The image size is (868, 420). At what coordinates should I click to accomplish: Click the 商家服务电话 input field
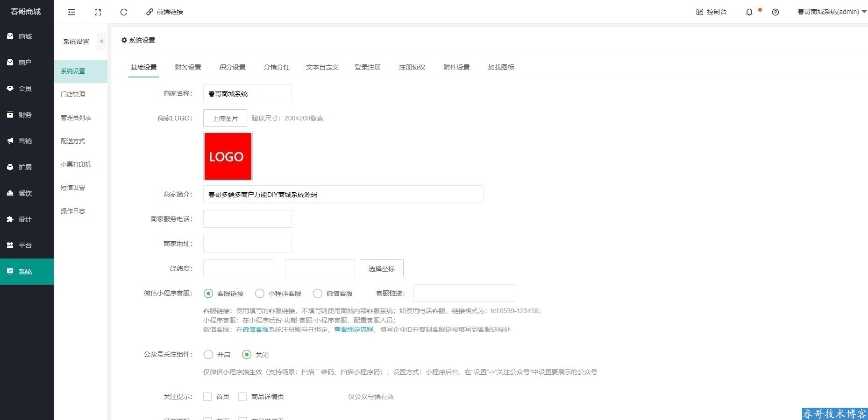[x=248, y=219]
